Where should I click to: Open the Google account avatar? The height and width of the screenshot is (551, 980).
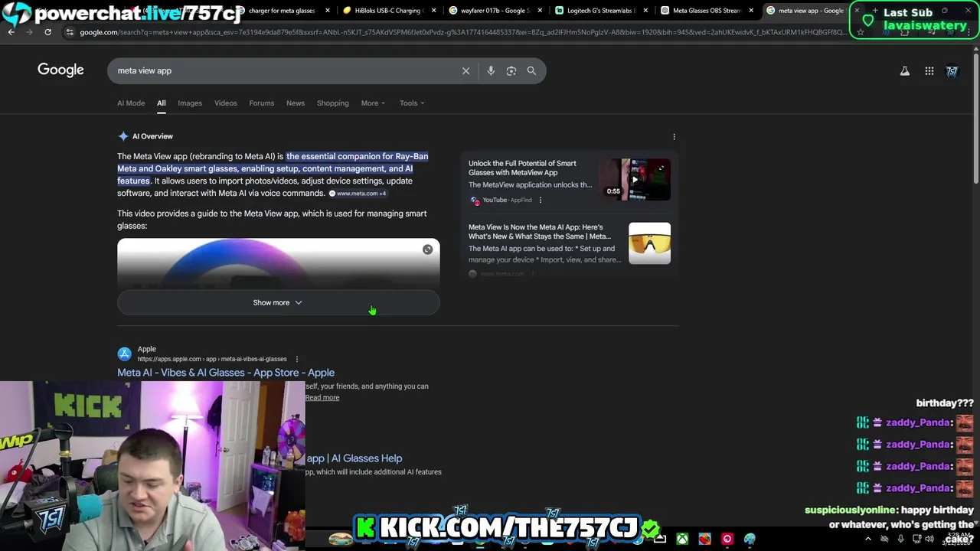point(952,71)
